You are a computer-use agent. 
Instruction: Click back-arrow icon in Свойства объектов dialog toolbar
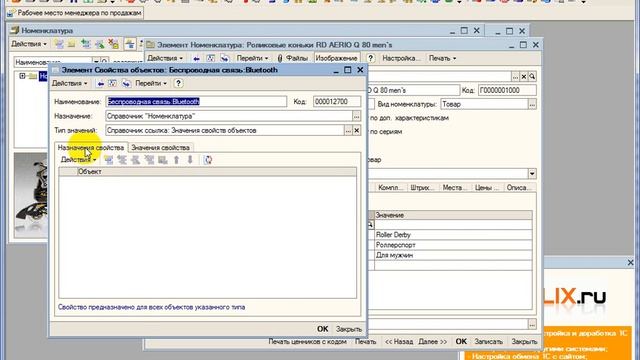(100, 83)
